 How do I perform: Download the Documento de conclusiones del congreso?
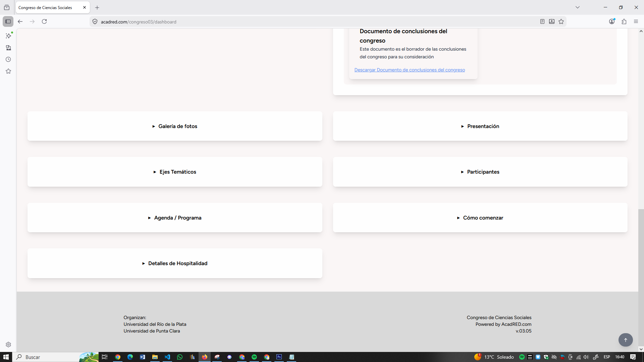[410, 70]
